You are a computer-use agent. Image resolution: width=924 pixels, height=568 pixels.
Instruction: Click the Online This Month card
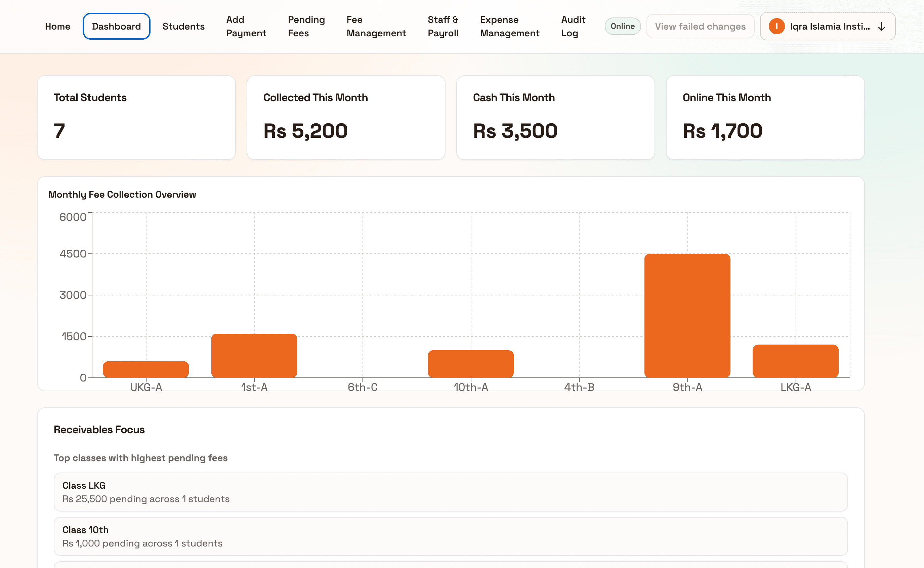[x=765, y=118]
